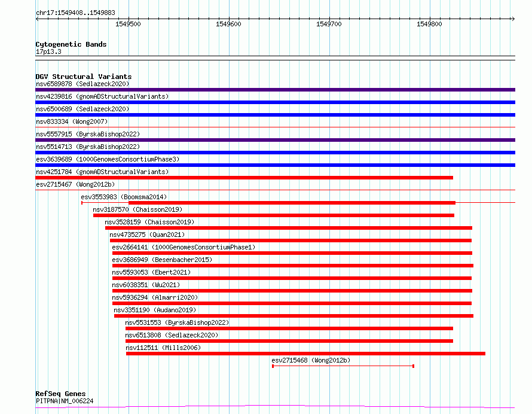Click the 1549700 ruler position label
The height and width of the screenshot is (414, 532).
coord(329,24)
